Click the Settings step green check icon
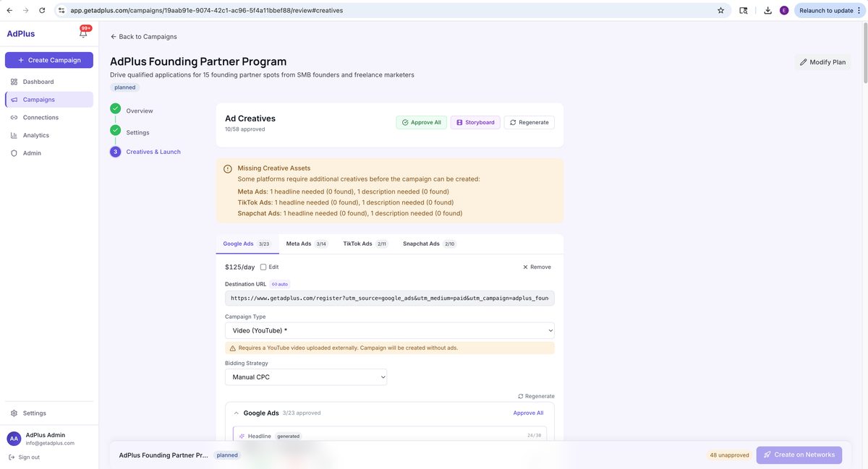The height and width of the screenshot is (469, 868). pyautogui.click(x=115, y=130)
